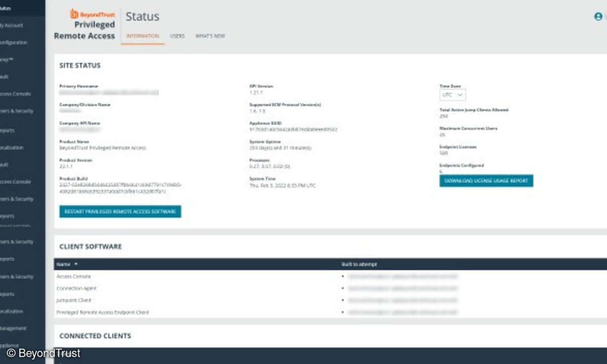Open Management in the sidebar

[13, 329]
